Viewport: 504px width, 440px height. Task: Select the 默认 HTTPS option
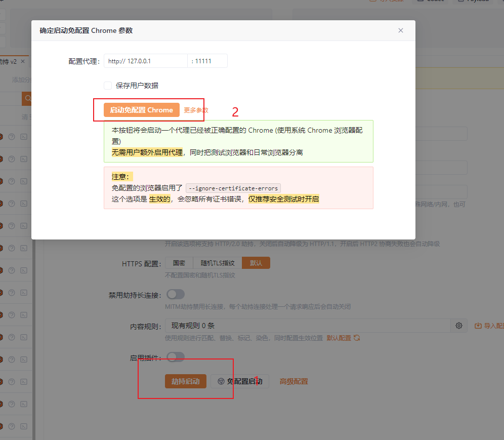coord(256,263)
